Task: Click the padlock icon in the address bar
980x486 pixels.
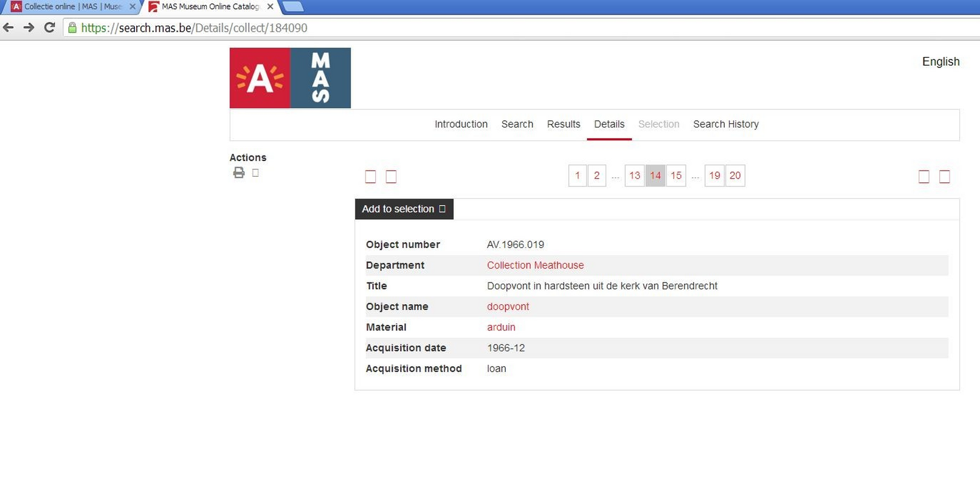Action: pos(72,28)
